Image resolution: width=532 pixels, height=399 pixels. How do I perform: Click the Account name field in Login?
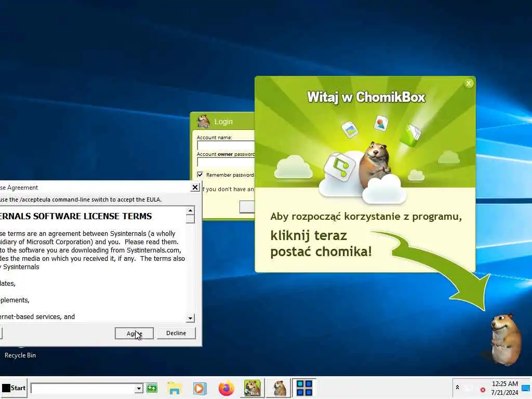pyautogui.click(x=225, y=145)
